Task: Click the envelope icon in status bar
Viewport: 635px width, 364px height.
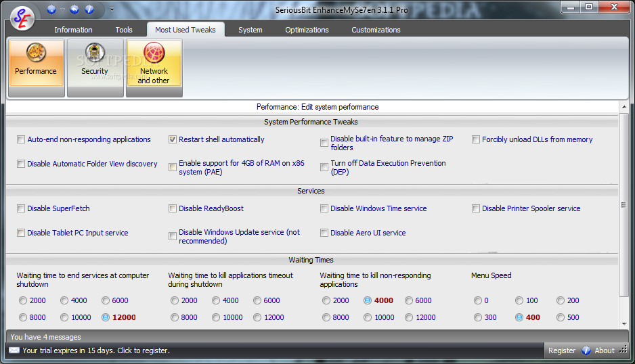Action: pos(14,350)
